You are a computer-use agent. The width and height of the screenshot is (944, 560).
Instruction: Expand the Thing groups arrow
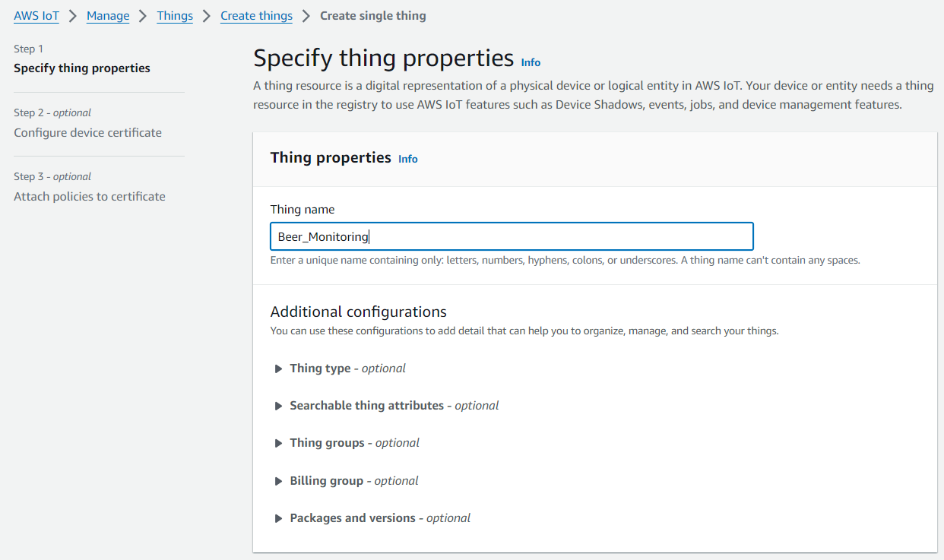point(278,443)
